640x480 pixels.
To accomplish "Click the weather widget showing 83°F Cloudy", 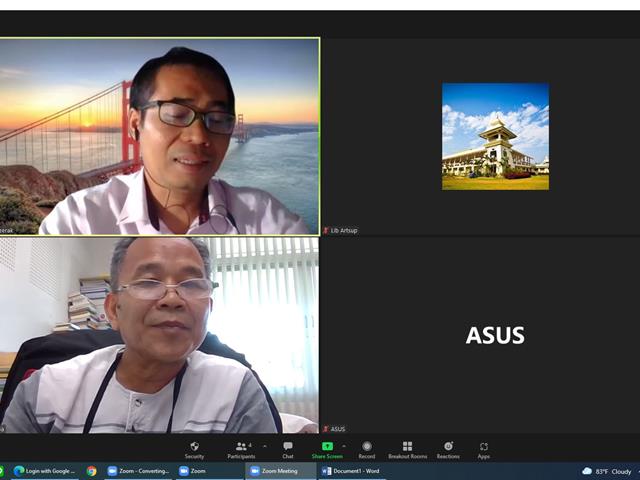I will coord(607,471).
